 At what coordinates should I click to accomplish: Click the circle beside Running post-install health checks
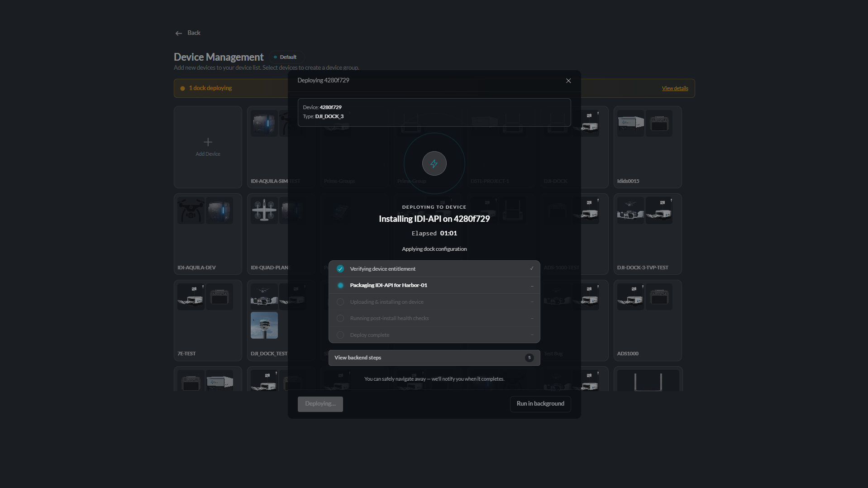(340, 318)
